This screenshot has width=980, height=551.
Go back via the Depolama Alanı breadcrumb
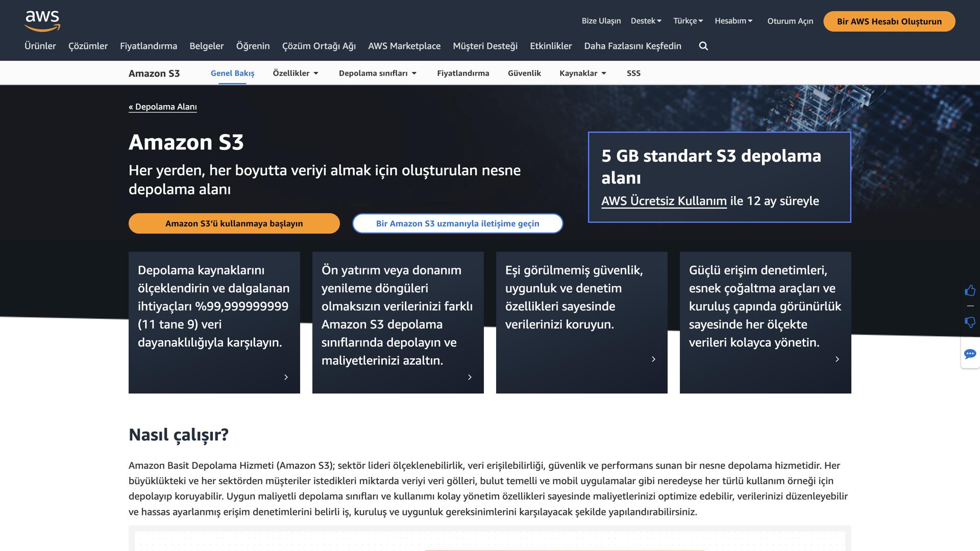point(163,107)
